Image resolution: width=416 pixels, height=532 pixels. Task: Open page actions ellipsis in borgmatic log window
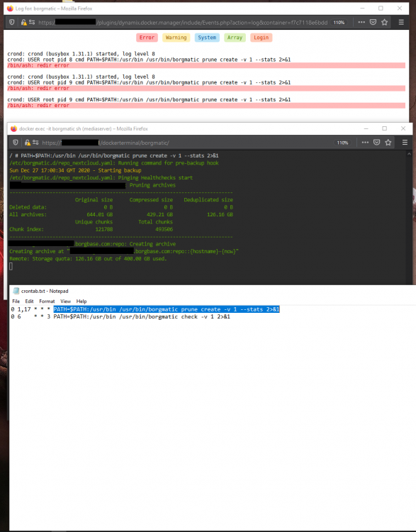click(361, 23)
